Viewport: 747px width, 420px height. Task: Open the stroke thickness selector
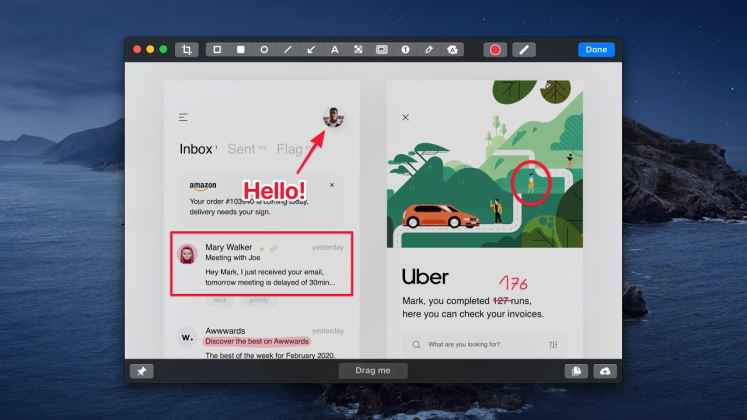tap(523, 49)
